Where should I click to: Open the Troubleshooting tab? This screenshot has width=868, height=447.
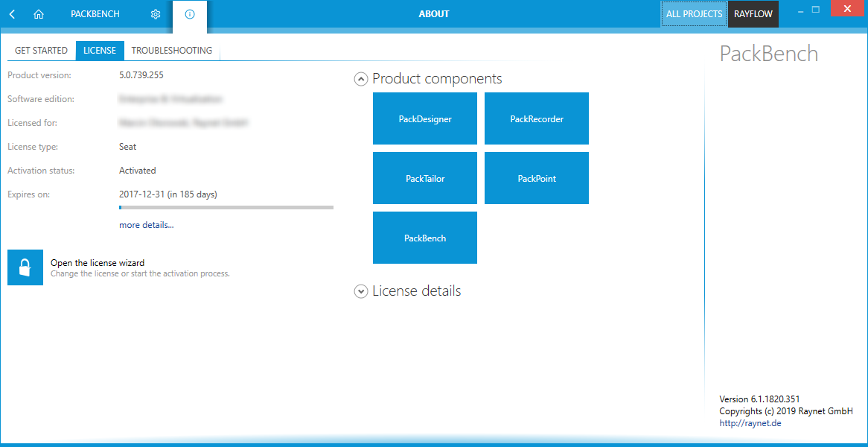coord(172,51)
